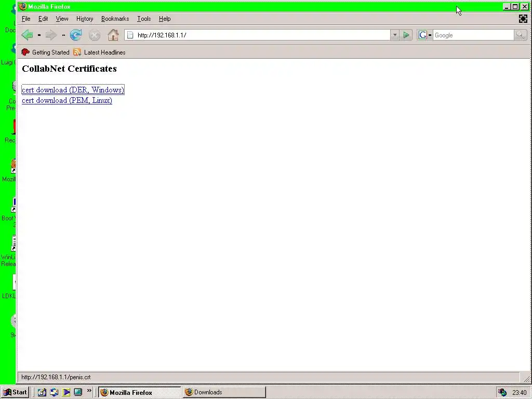The height and width of the screenshot is (399, 532).
Task: Open the View menu
Action: click(x=62, y=19)
